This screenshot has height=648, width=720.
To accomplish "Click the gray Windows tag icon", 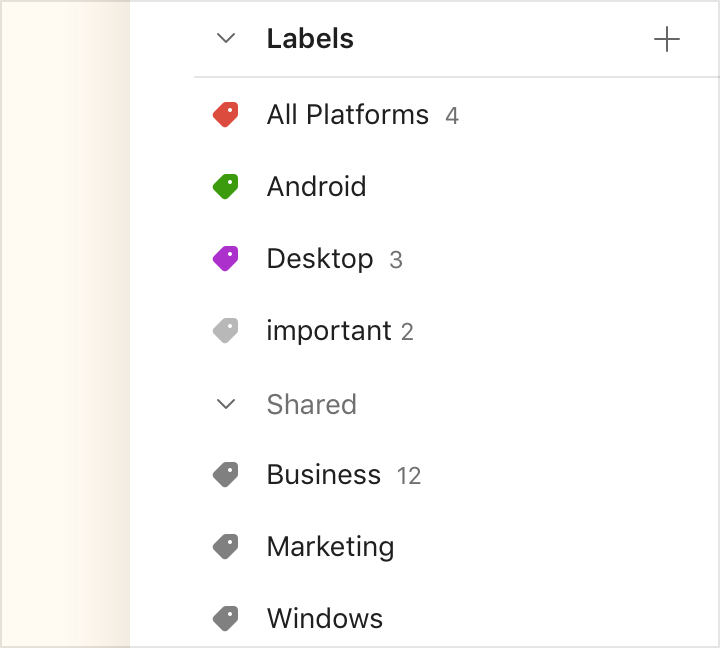I will (225, 619).
